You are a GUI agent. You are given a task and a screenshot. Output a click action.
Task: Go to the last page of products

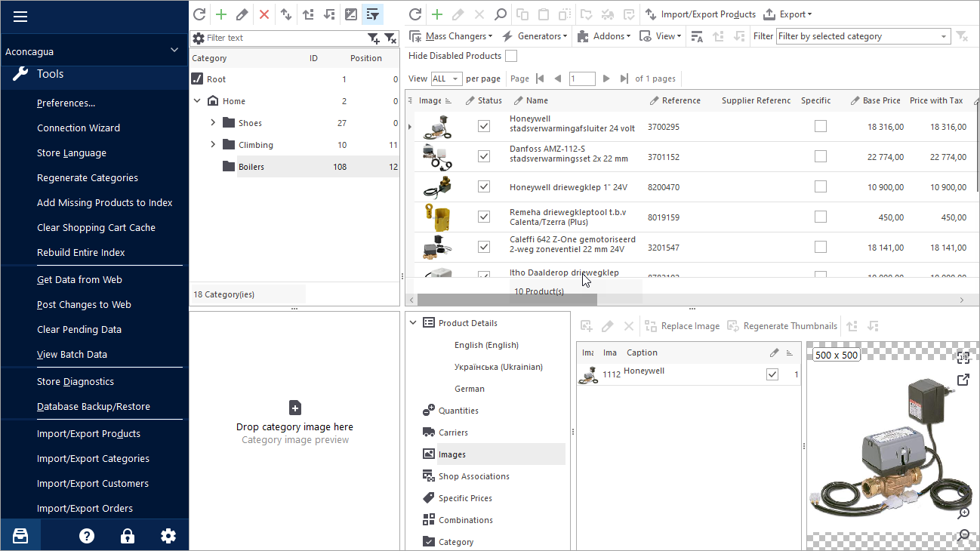[x=624, y=78]
